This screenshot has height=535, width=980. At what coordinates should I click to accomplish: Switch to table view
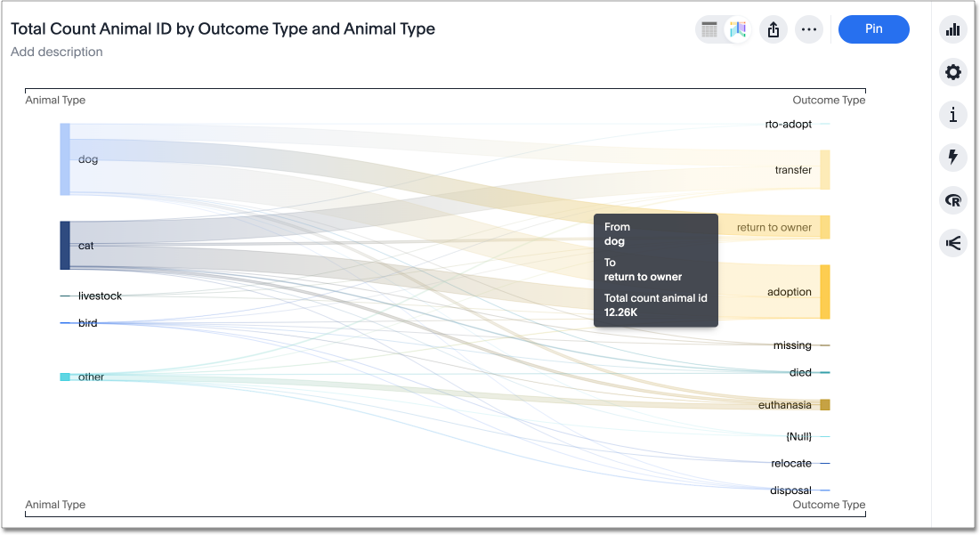point(709,29)
